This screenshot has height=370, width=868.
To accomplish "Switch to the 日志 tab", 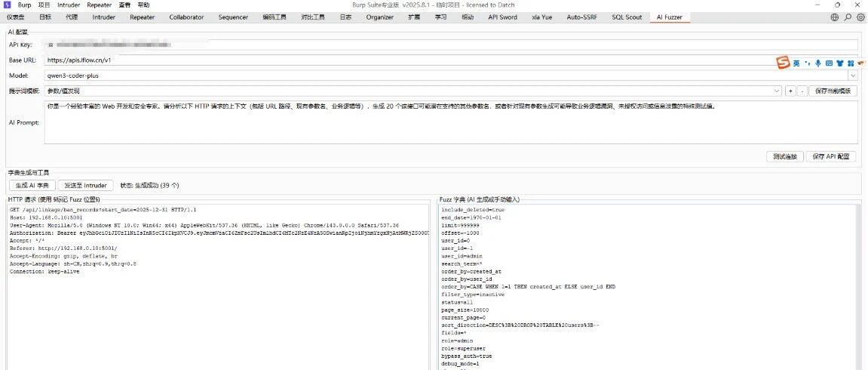I will 345,17.
